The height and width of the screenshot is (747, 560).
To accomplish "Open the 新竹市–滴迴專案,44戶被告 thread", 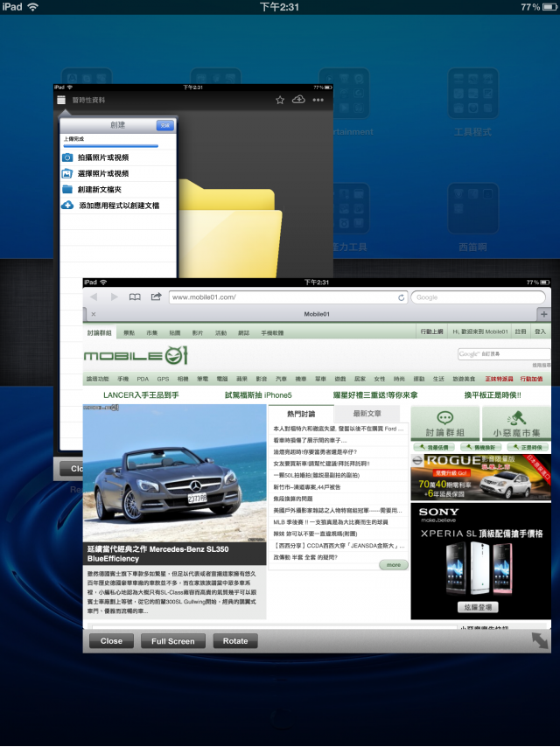I will pyautogui.click(x=307, y=487).
